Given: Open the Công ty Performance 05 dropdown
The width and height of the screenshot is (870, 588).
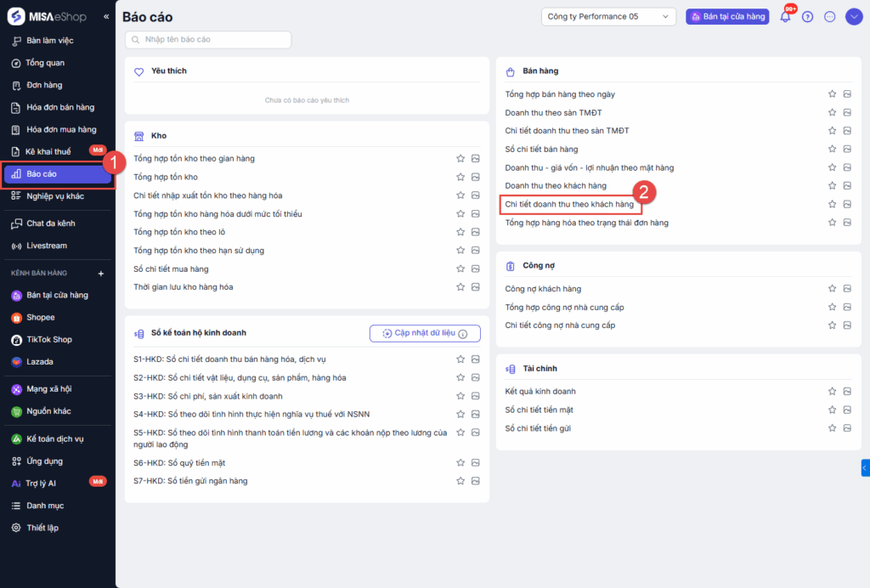Looking at the screenshot, I should click(x=608, y=17).
